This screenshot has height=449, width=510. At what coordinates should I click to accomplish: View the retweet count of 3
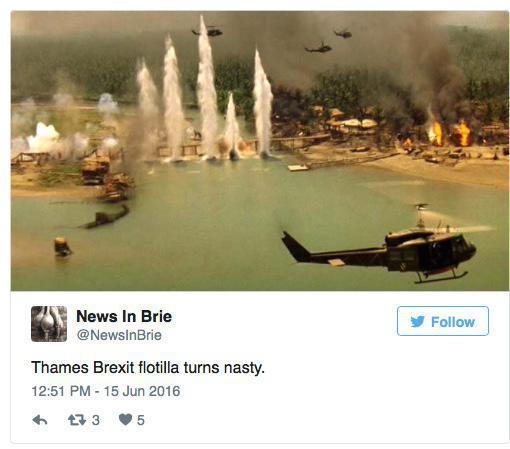(96, 420)
